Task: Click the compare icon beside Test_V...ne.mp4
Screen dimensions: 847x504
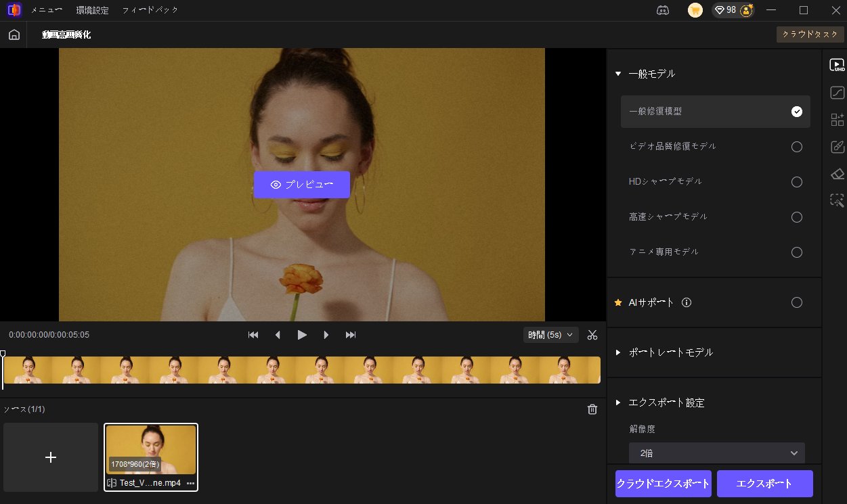Action: 112,484
